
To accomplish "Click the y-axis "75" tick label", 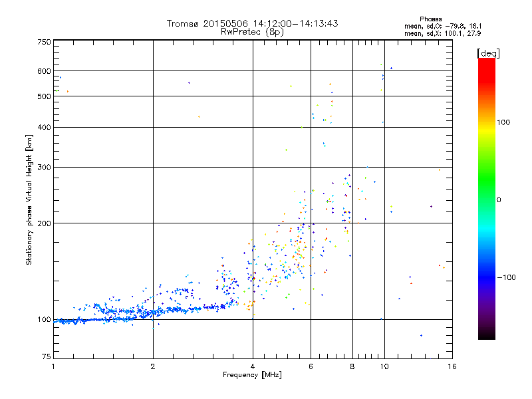I will click(x=47, y=356).
